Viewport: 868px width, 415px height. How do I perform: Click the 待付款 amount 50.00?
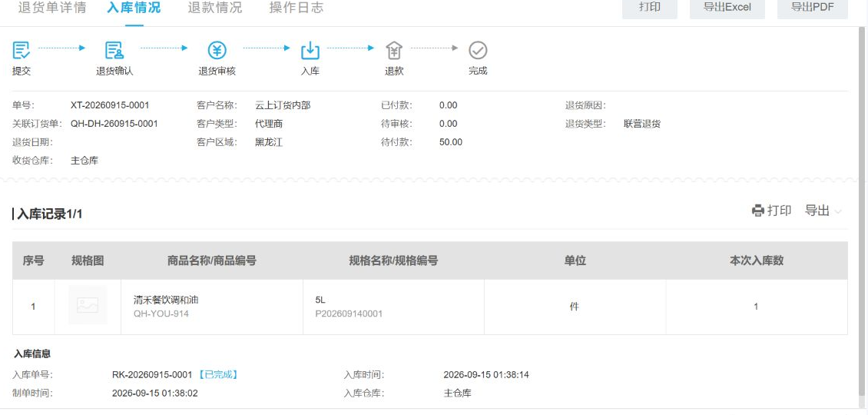pyautogui.click(x=451, y=142)
